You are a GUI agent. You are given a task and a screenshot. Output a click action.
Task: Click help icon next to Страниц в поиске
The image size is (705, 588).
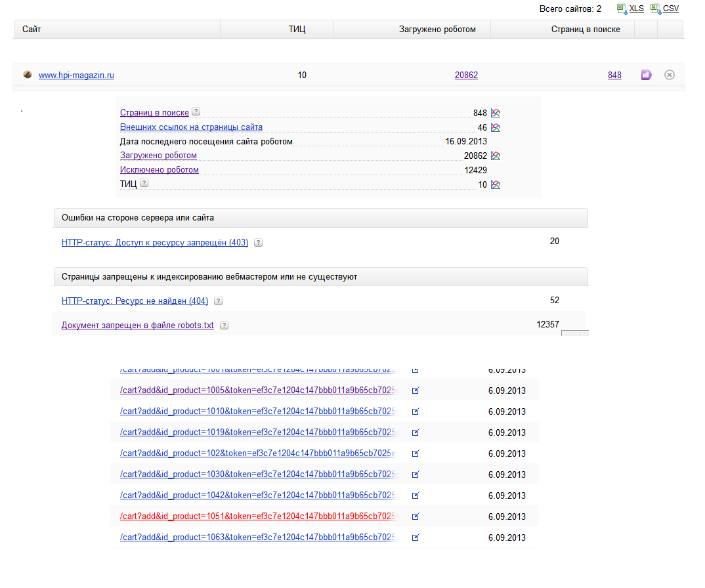(x=196, y=112)
